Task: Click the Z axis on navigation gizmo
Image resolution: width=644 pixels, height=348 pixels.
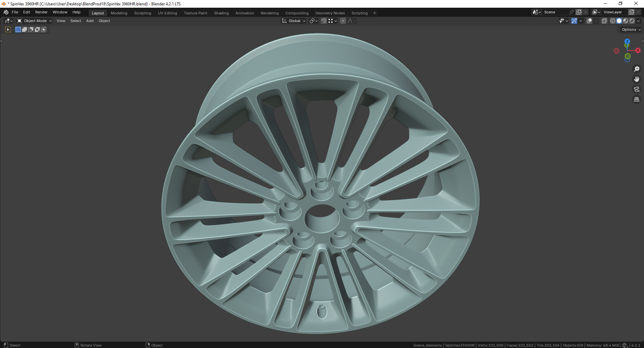Action: pos(627,42)
